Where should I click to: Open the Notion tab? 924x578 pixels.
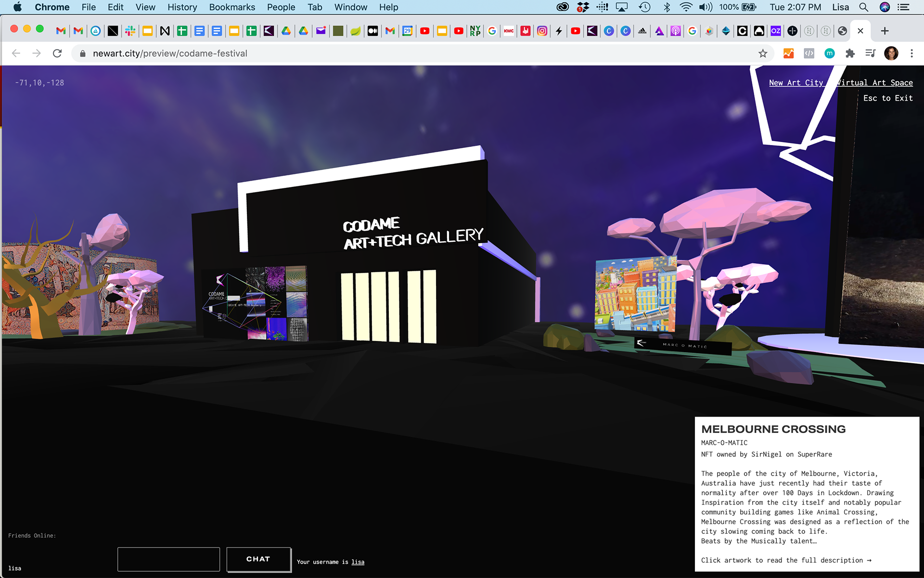165,31
